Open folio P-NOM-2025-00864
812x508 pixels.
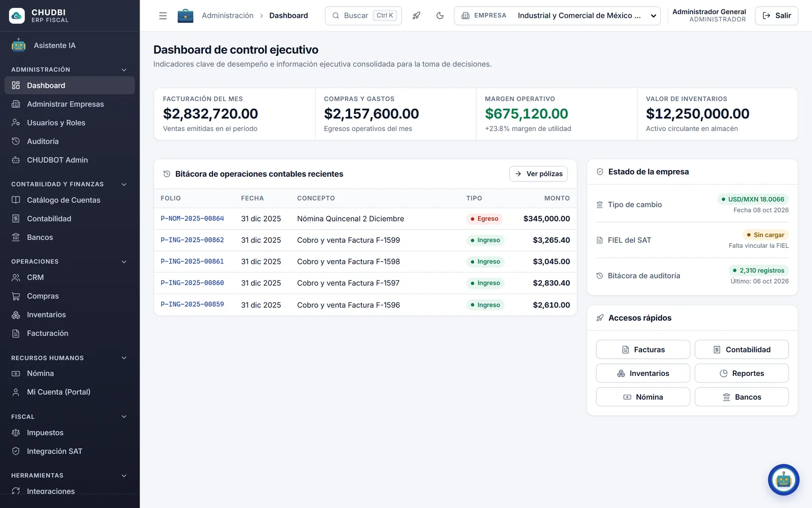(x=192, y=218)
